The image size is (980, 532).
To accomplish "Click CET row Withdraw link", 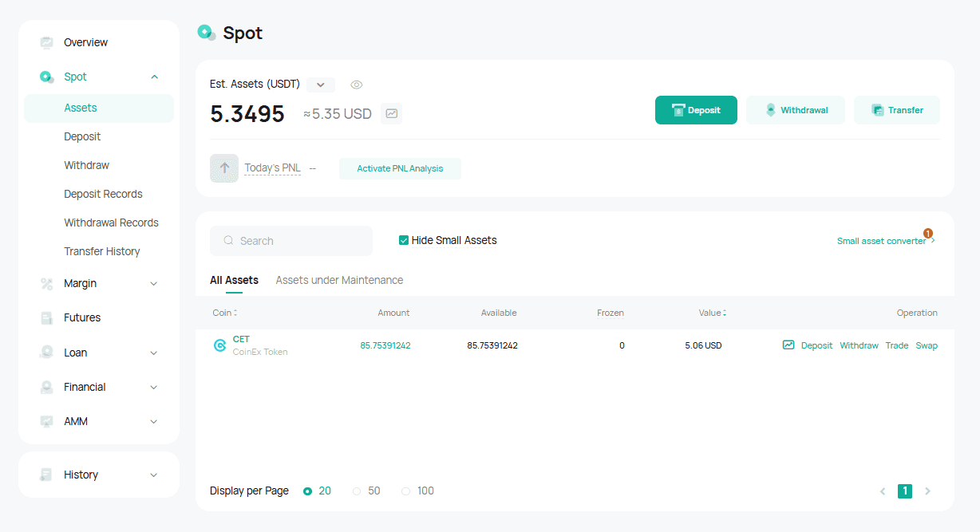I will [x=859, y=345].
